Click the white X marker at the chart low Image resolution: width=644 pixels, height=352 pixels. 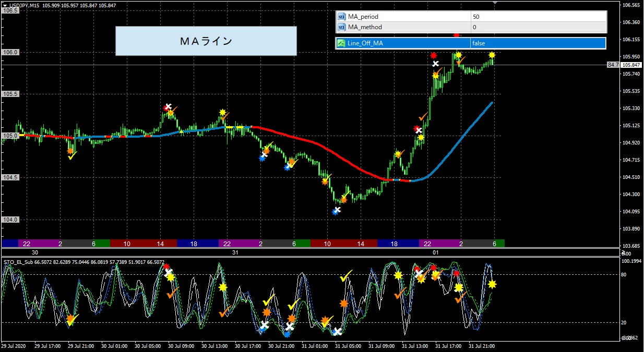(337, 211)
